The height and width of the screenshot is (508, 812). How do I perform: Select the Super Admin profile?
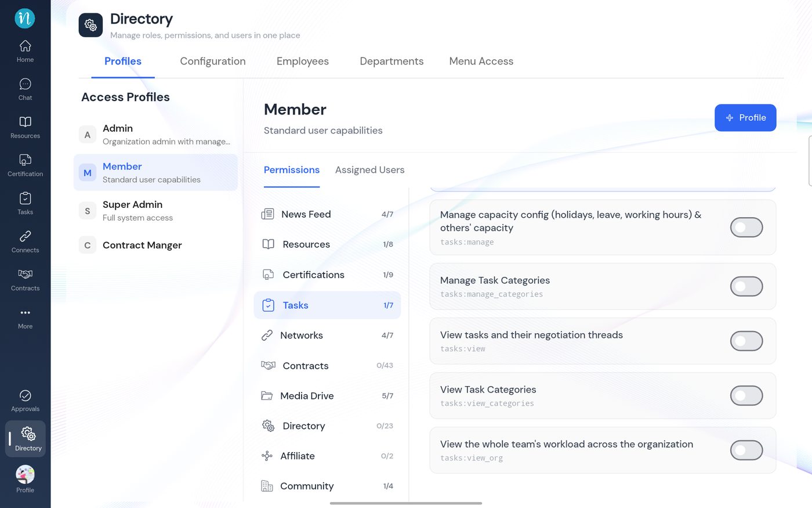[155, 211]
